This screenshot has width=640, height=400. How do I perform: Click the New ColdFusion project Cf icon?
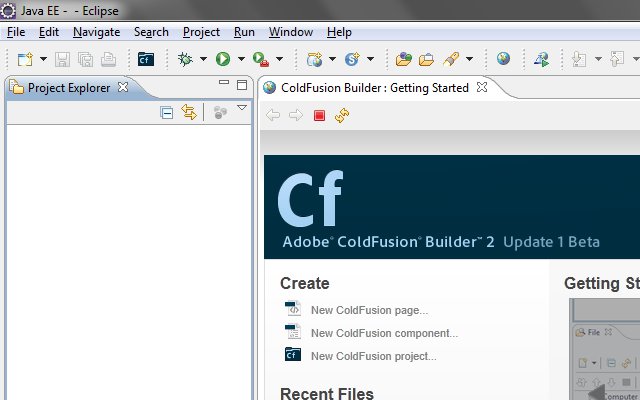coord(293,354)
